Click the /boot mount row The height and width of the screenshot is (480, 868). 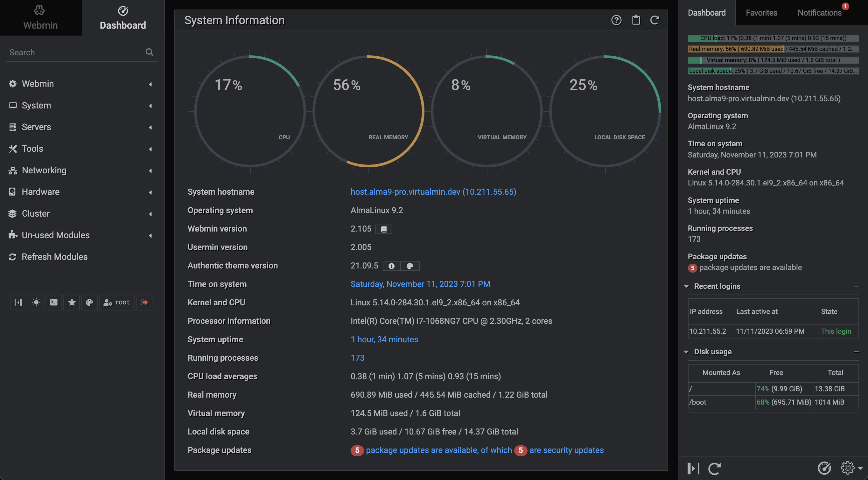(773, 402)
